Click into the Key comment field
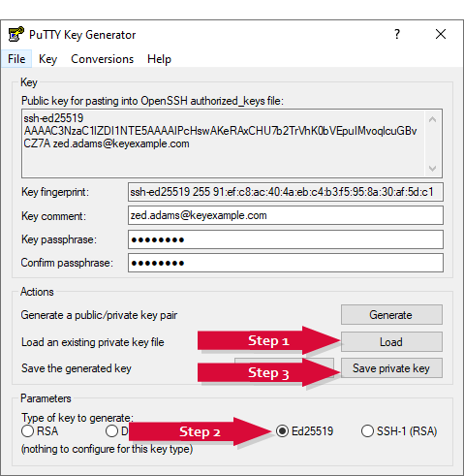Image resolution: width=464 pixels, height=476 pixels. 286,215
